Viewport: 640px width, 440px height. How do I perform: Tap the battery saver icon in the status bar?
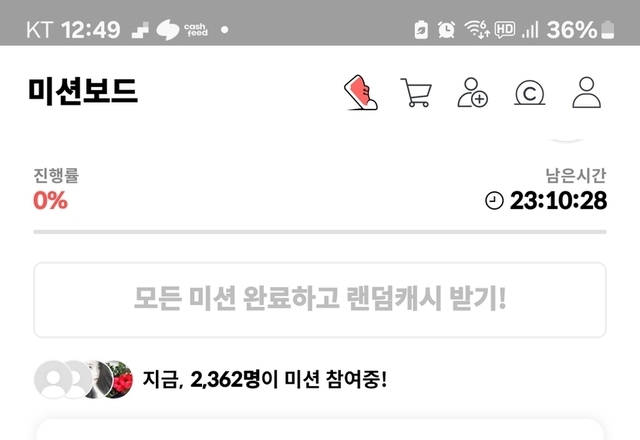pyautogui.click(x=421, y=30)
